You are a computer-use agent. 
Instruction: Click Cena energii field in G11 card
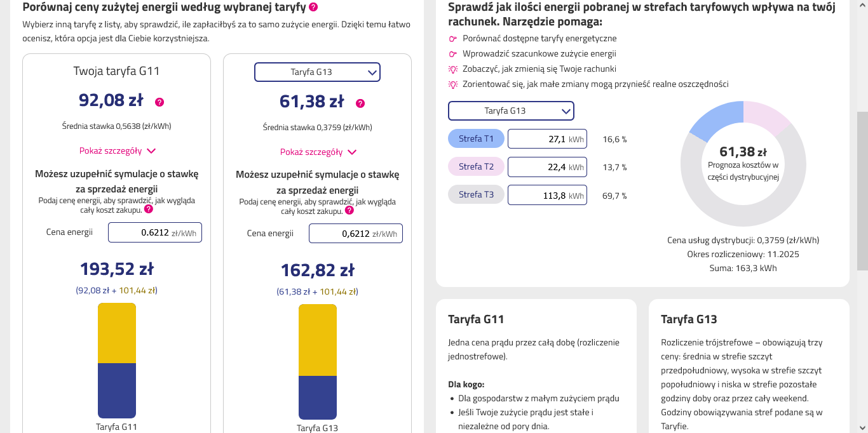click(155, 232)
